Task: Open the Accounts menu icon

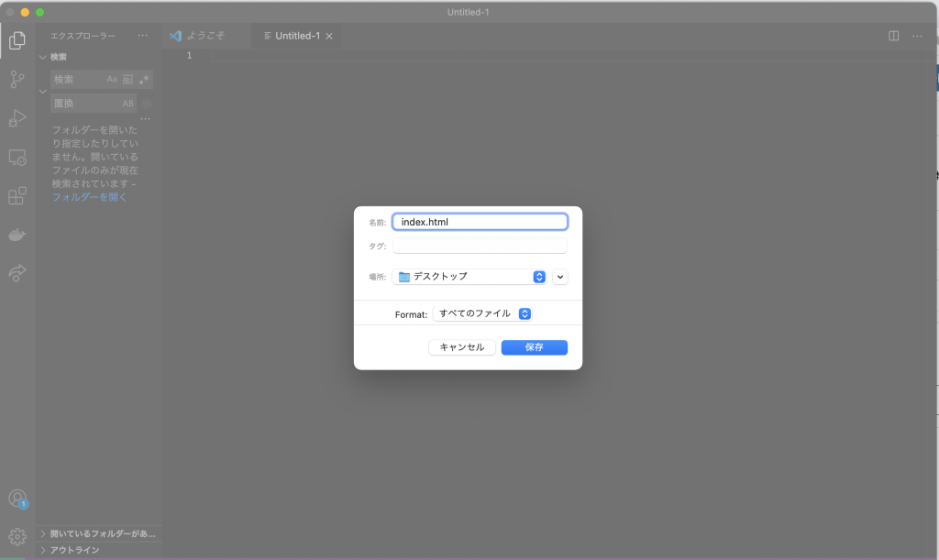Action: point(17,499)
